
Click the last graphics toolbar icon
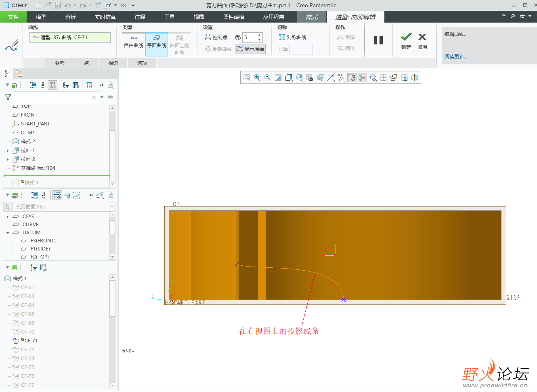[x=415, y=77]
